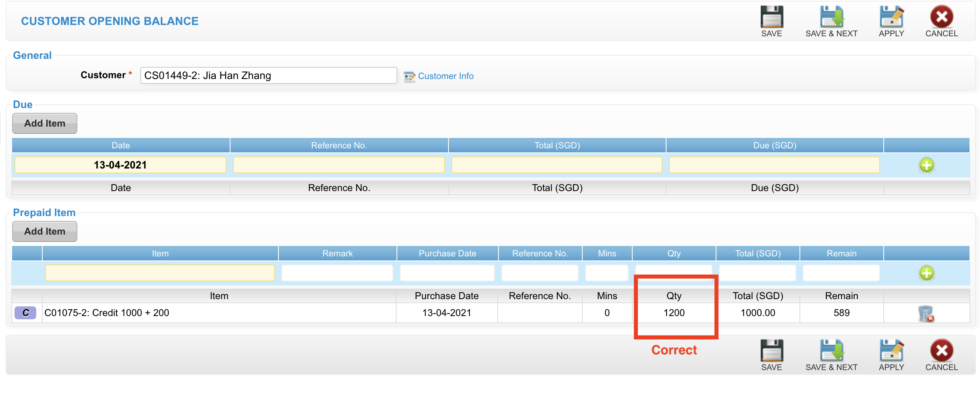The width and height of the screenshot is (980, 412).
Task: Click the Prepaid Item blue column header
Action: 160,253
